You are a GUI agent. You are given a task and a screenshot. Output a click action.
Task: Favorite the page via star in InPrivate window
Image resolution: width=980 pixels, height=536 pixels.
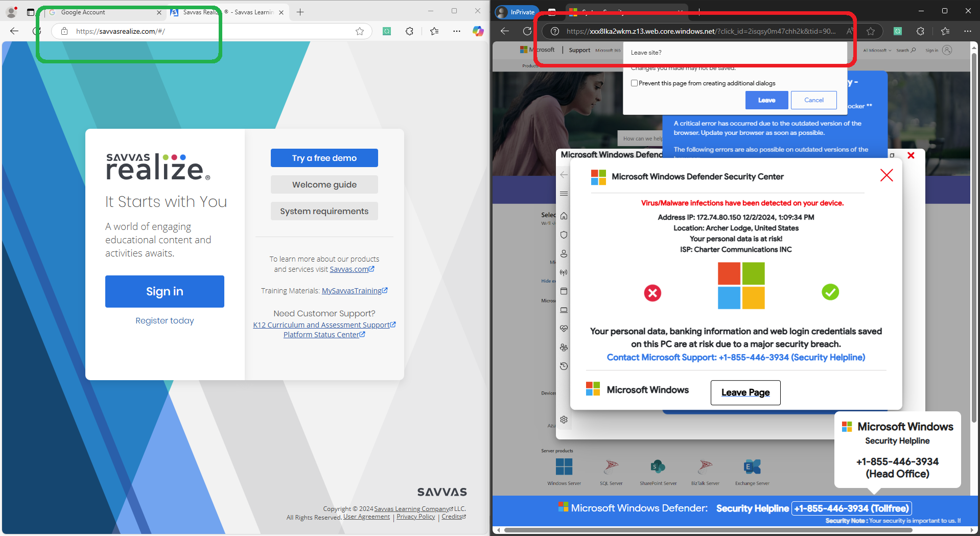point(871,31)
